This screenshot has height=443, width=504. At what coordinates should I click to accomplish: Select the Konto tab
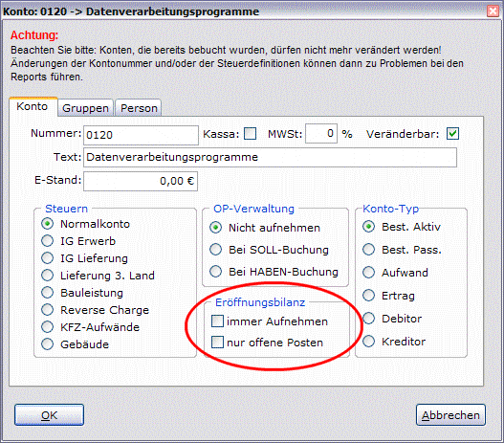[33, 106]
